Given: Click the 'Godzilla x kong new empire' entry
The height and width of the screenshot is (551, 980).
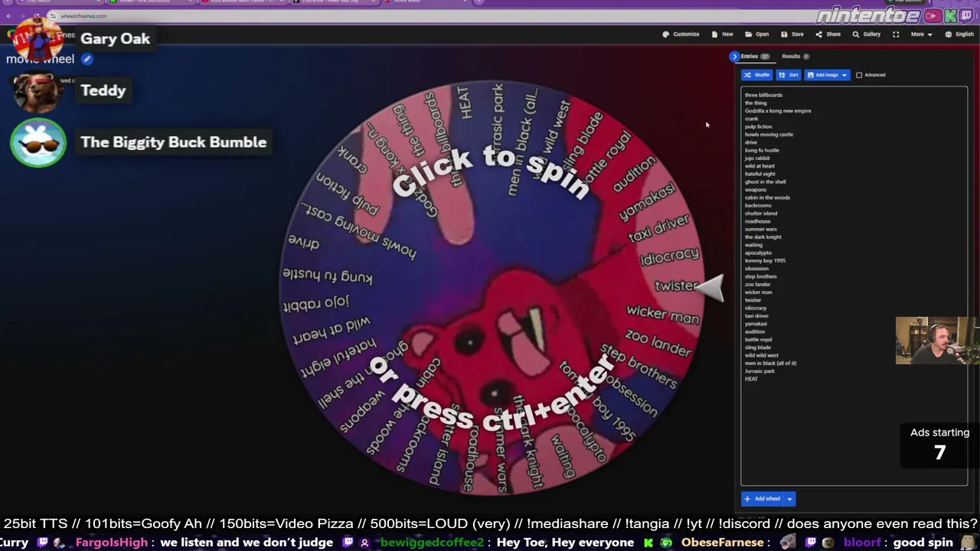Looking at the screenshot, I should point(778,111).
